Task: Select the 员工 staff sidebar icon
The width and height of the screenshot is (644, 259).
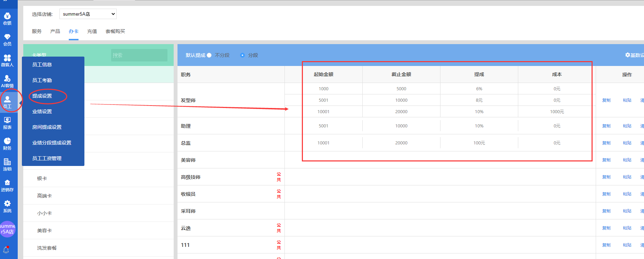Action: tap(7, 102)
